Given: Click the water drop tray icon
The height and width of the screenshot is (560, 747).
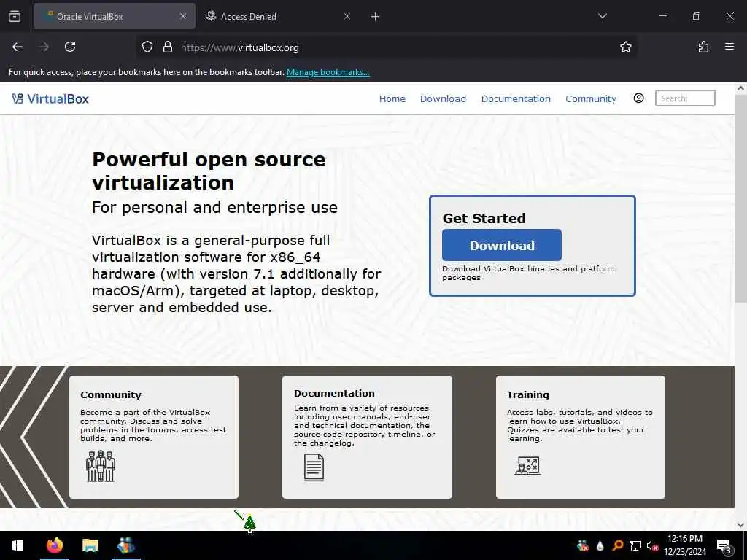Looking at the screenshot, I should click(x=600, y=545).
